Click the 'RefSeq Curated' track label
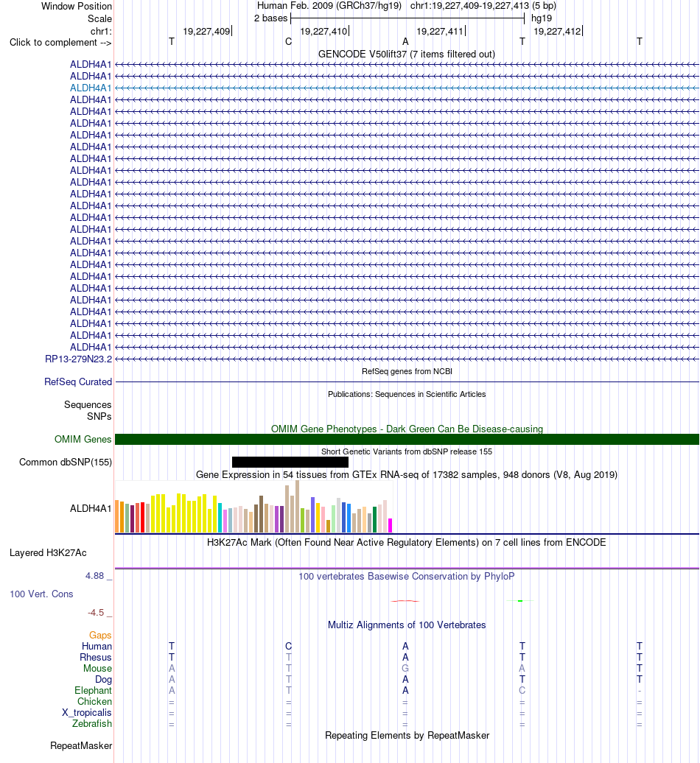 tap(78, 382)
